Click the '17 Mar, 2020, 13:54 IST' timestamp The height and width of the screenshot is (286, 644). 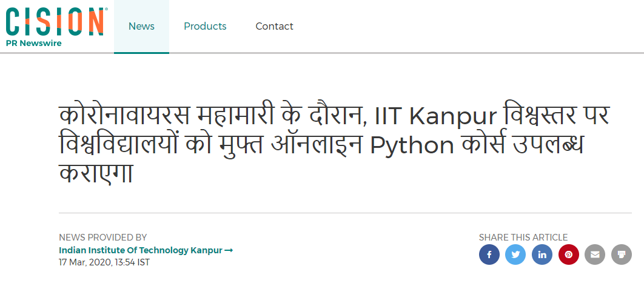(104, 262)
